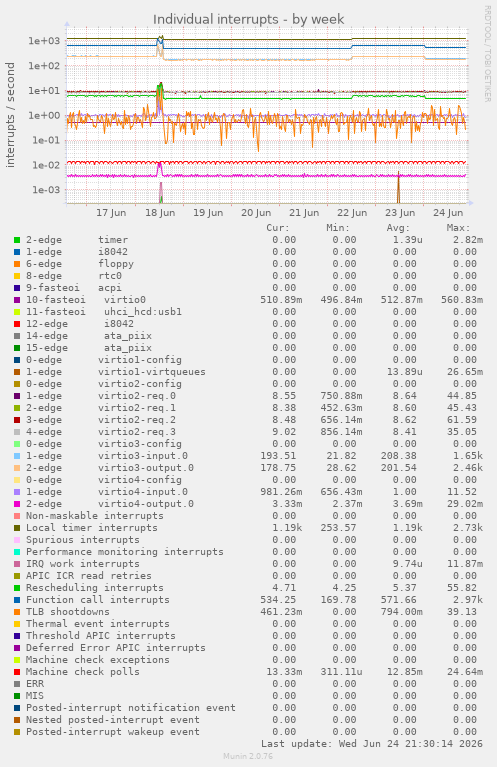Viewport: 497px width, 767px height.
Task: Click the 510.89m current value for virtio0
Action: [x=281, y=300]
